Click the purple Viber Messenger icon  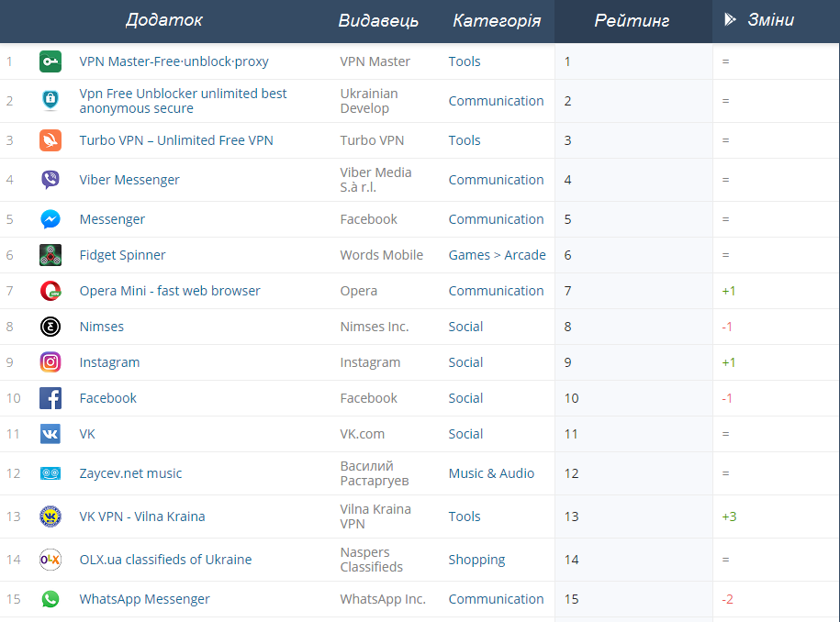(x=50, y=180)
